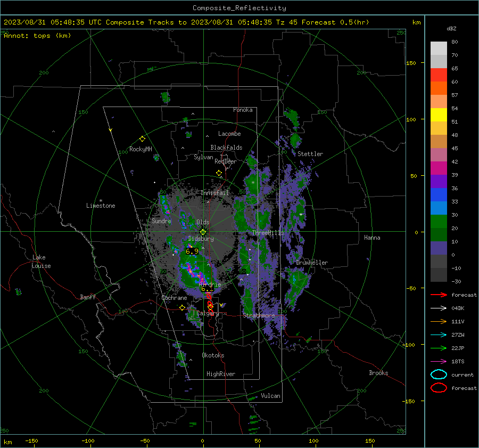Screen dimensions: 479x448
Task: Click the Airdrie city label
Action: [210, 284]
